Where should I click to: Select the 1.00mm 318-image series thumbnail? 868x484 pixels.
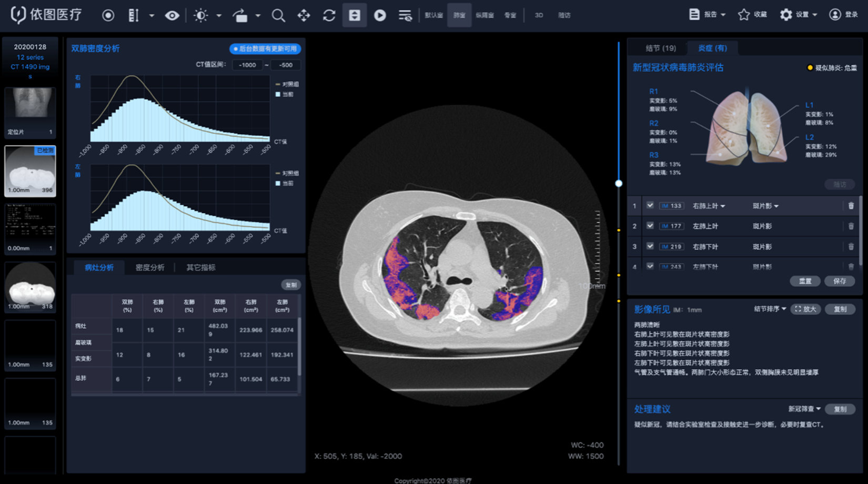[x=30, y=287]
